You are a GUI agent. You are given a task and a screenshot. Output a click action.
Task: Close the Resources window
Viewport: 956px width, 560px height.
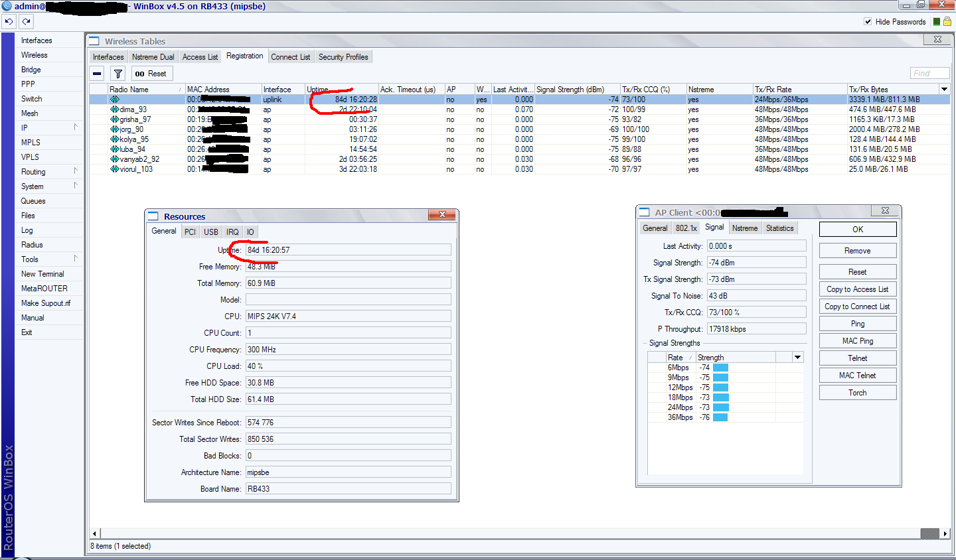441,214
